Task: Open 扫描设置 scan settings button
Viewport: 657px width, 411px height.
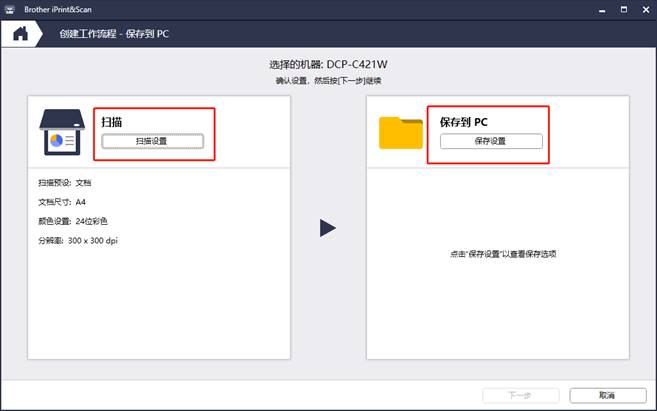Action: tap(153, 141)
